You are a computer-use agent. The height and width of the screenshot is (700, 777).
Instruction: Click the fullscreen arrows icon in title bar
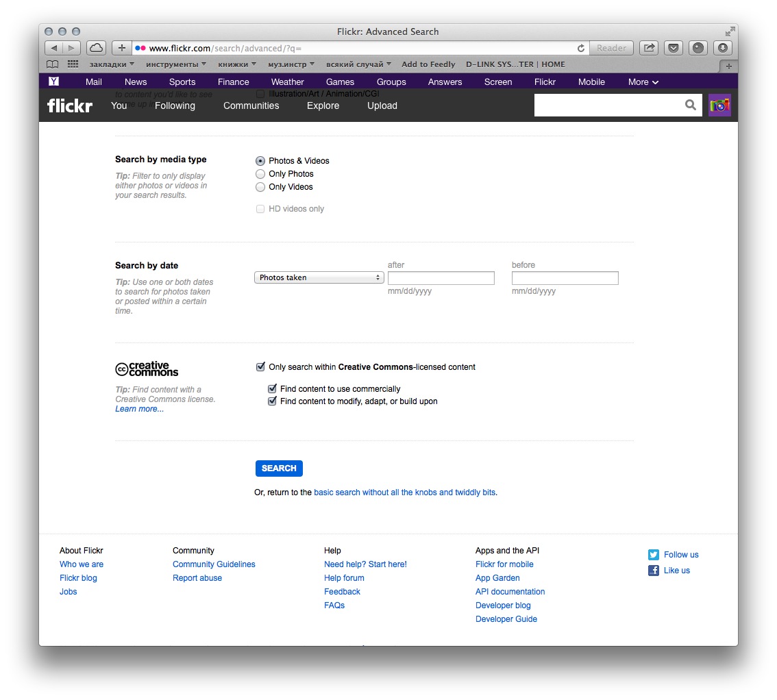click(730, 32)
